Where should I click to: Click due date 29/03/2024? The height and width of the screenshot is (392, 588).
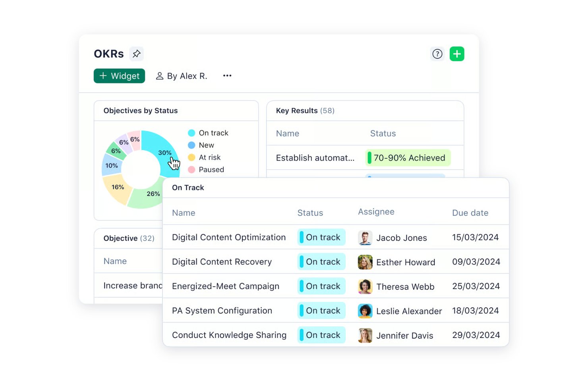point(476,335)
